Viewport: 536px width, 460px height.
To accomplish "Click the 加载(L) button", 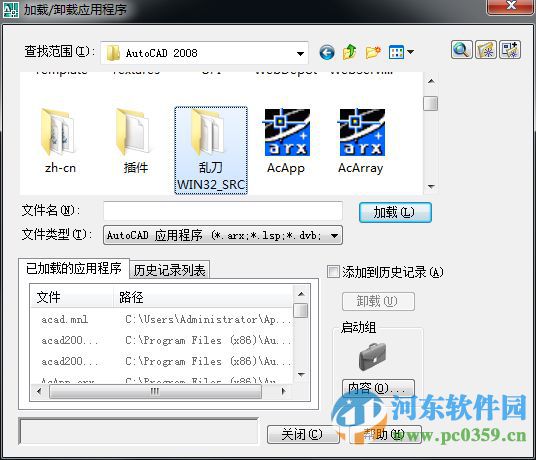I will (x=395, y=213).
